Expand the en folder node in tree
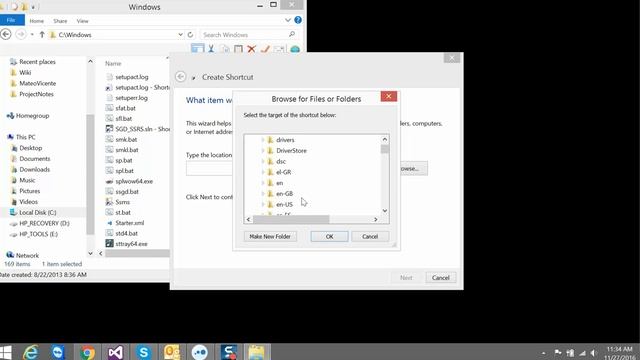640x360 pixels. point(263,183)
